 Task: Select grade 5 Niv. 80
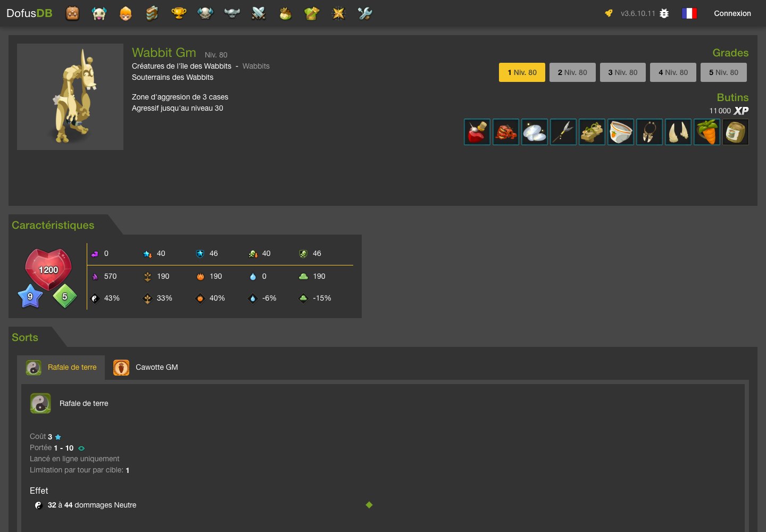tap(723, 72)
